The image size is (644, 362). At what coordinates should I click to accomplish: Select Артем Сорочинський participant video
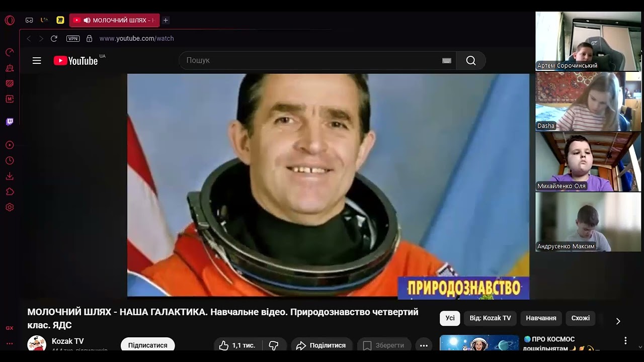588,41
